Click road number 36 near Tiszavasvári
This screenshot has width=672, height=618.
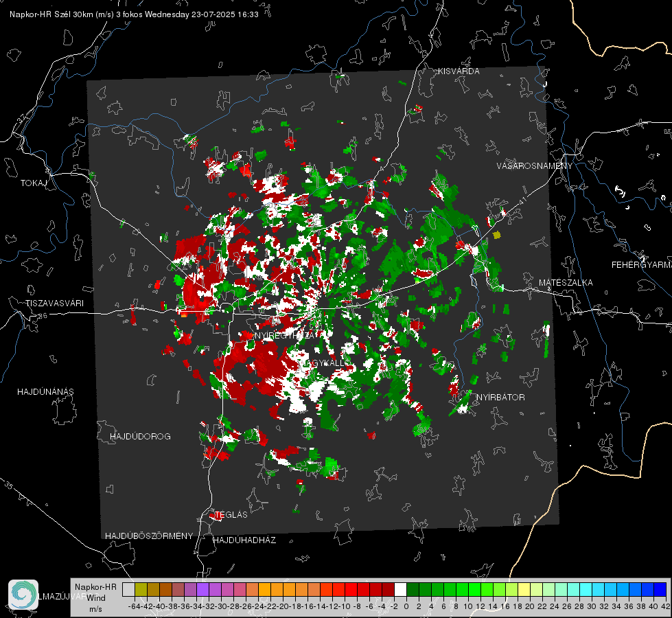[43, 316]
